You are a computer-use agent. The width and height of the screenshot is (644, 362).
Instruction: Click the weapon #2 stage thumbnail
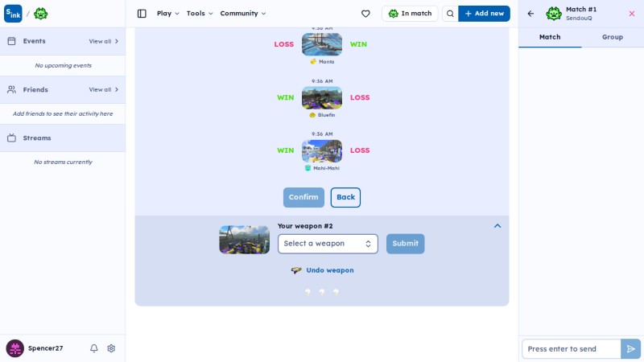[245, 240]
